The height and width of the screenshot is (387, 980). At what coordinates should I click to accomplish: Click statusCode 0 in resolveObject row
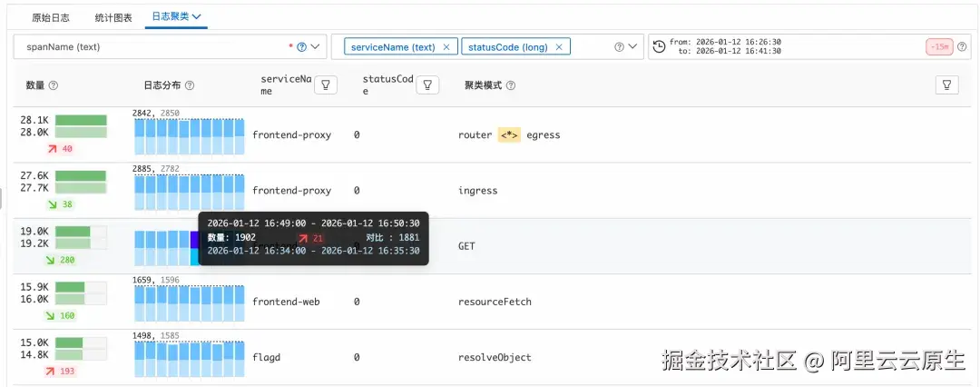coord(357,358)
